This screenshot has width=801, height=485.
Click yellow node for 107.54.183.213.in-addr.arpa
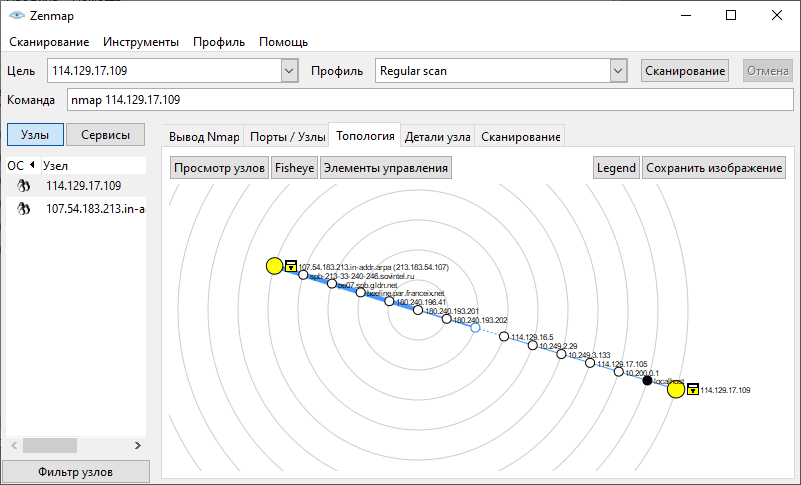click(x=274, y=266)
